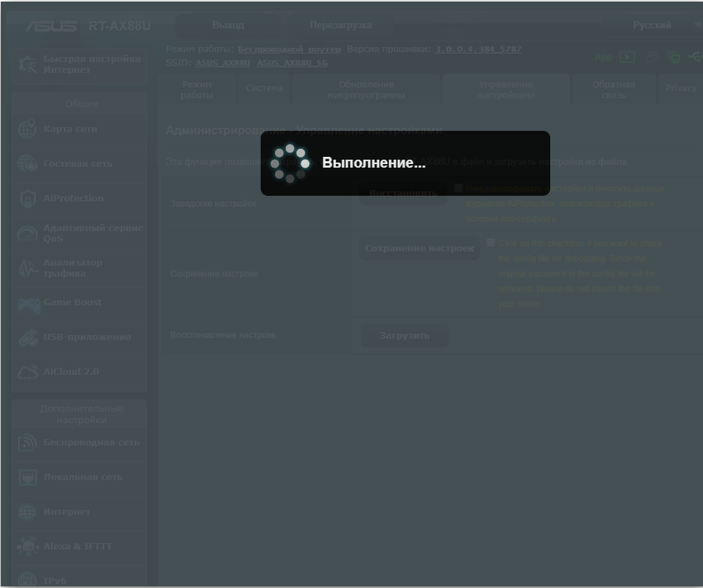Click the Загрузить button

point(404,335)
